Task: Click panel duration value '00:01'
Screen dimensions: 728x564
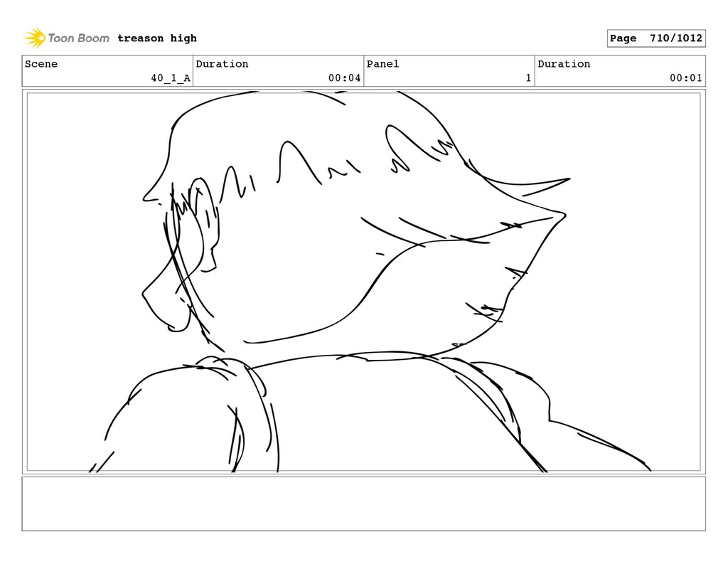Action: (686, 78)
